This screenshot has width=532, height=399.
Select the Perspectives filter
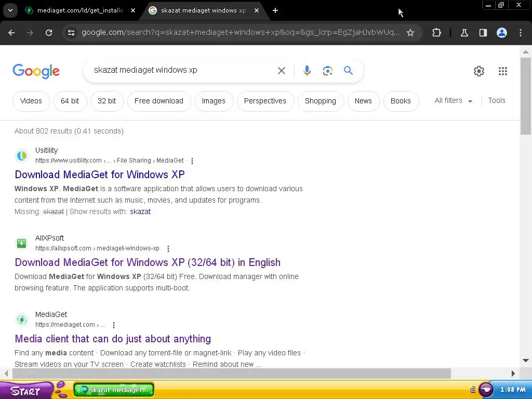point(265,101)
